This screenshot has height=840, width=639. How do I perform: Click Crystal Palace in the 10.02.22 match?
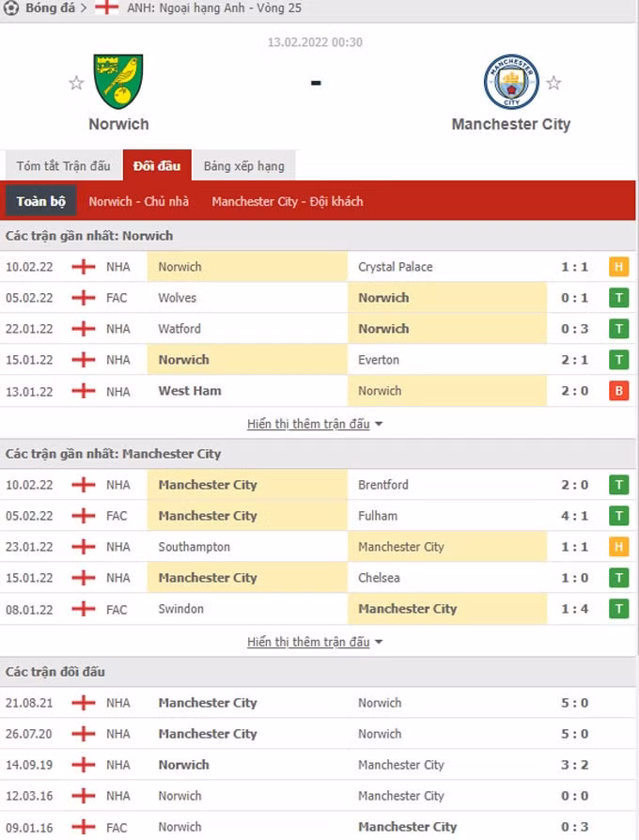(x=396, y=267)
